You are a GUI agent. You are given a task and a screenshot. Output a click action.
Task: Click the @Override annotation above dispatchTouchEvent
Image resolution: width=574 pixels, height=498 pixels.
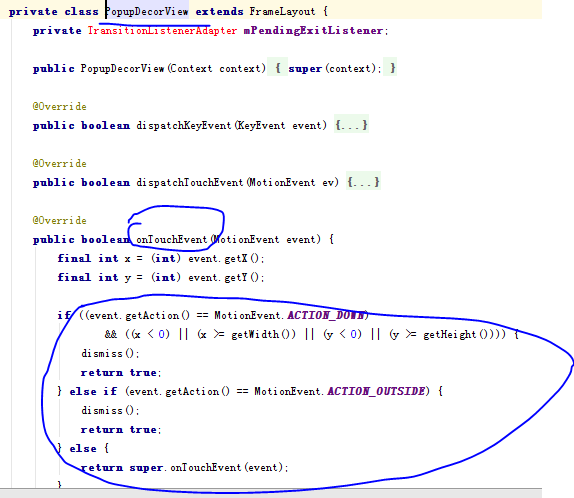pyautogui.click(x=59, y=163)
